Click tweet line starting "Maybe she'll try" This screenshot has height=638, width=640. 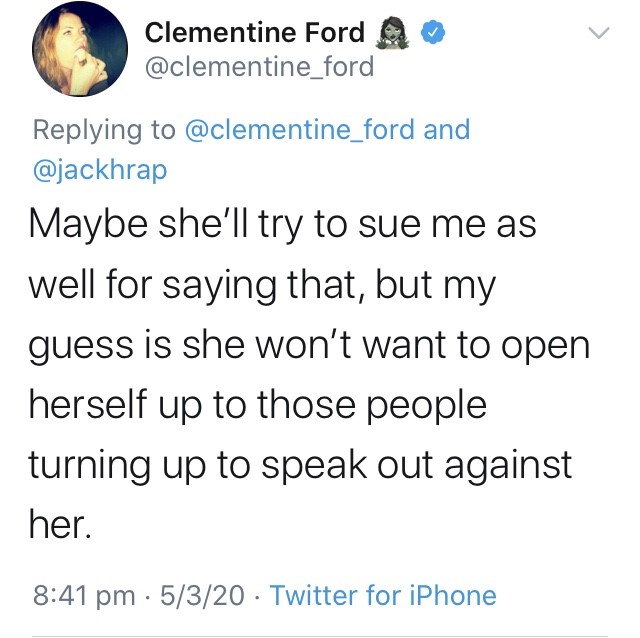[285, 224]
